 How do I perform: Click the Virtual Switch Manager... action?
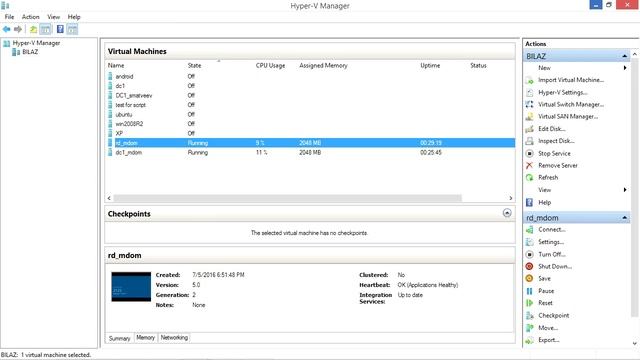(571, 104)
